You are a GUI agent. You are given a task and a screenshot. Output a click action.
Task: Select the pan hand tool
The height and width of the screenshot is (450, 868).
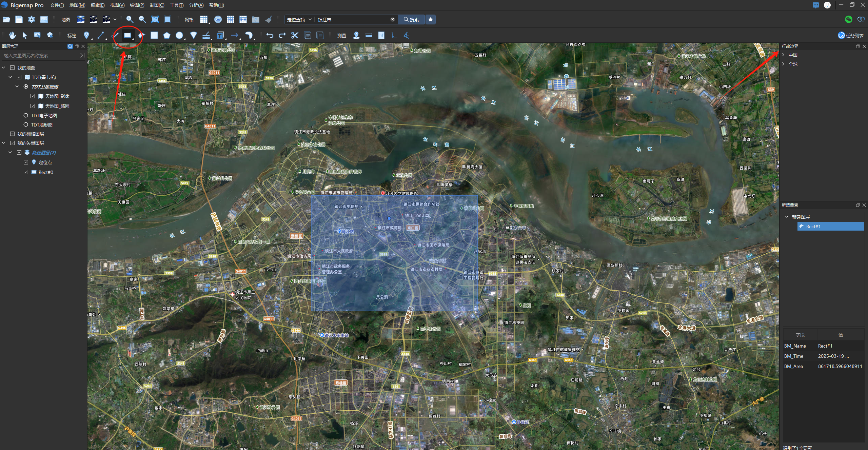13,35
